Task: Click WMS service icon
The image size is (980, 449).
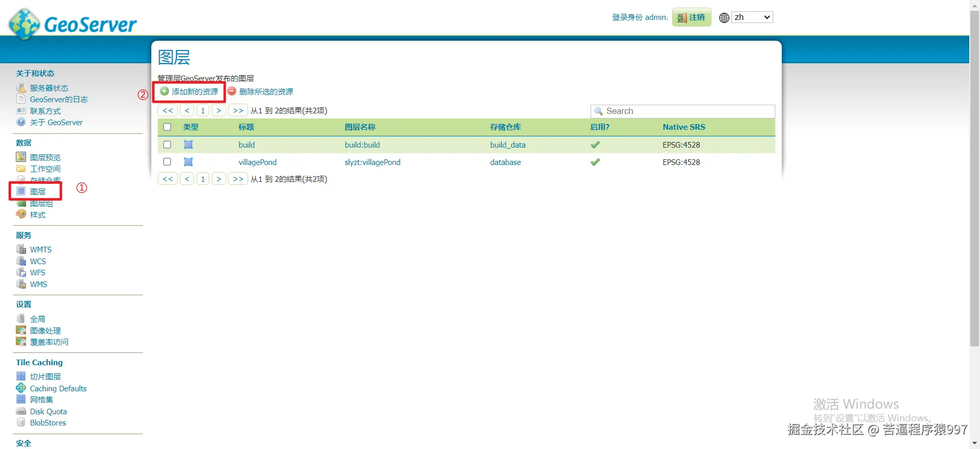Action: pyautogui.click(x=21, y=284)
